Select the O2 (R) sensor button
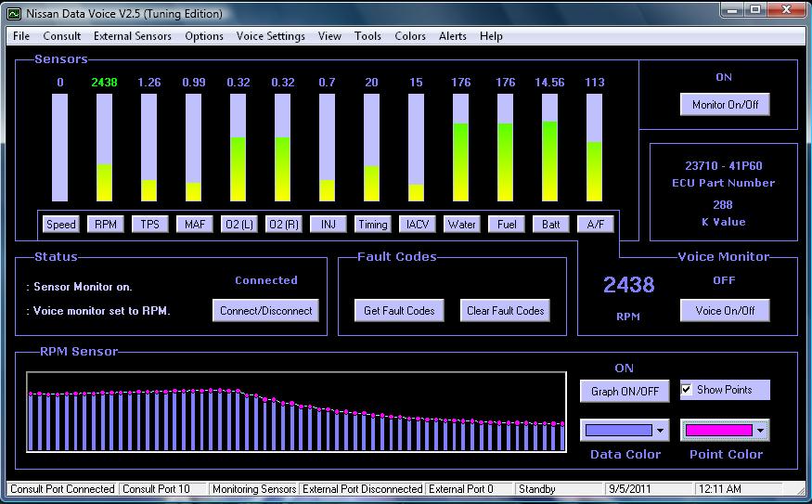Image resolution: width=812 pixels, height=504 pixels. point(283,225)
